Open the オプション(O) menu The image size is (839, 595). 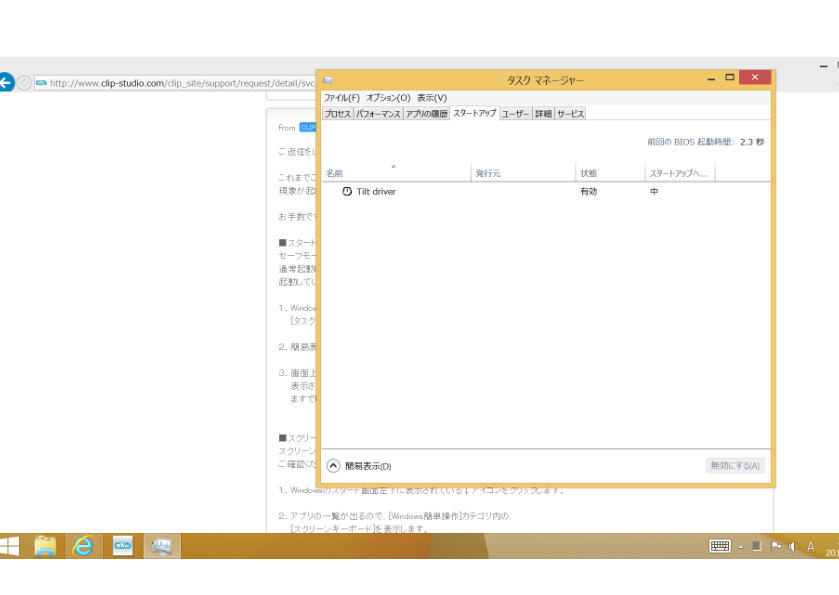pos(388,98)
